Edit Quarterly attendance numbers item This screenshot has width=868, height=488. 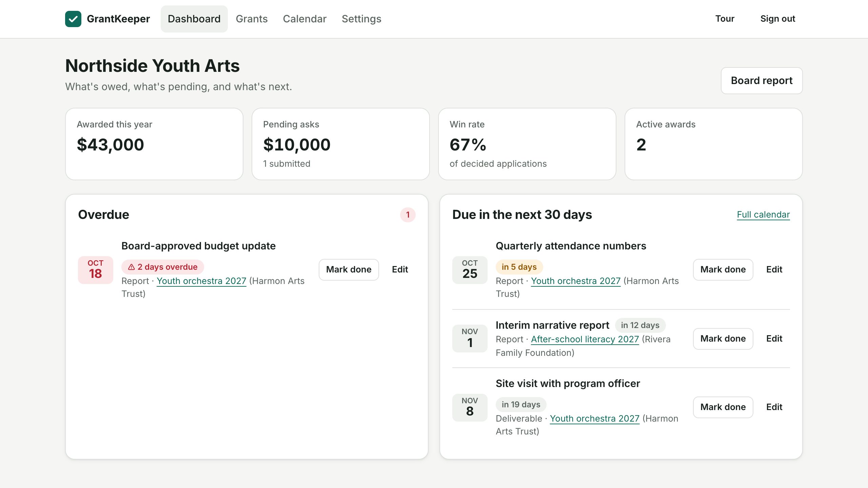(x=774, y=269)
